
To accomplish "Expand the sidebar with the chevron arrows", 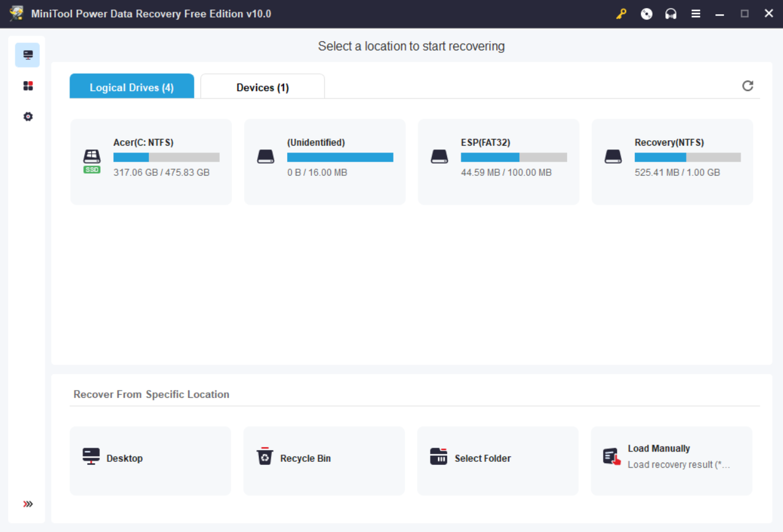I will click(28, 503).
